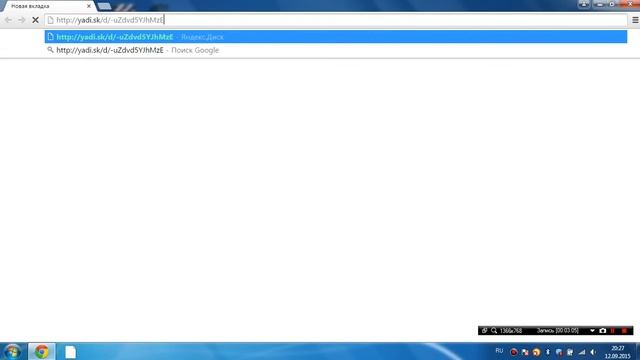This screenshot has height=360, width=640.
Task: Click the Запись timer in the recorder bar
Action: 558,331
